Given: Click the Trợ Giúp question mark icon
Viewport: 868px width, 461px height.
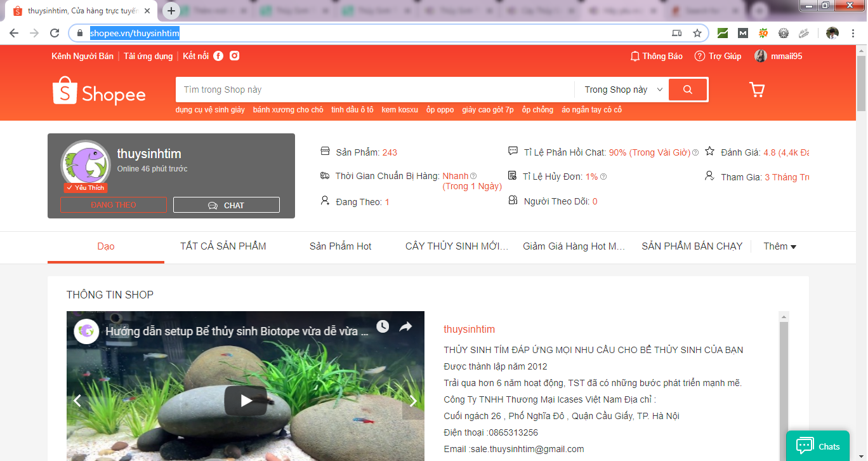Looking at the screenshot, I should click(700, 56).
